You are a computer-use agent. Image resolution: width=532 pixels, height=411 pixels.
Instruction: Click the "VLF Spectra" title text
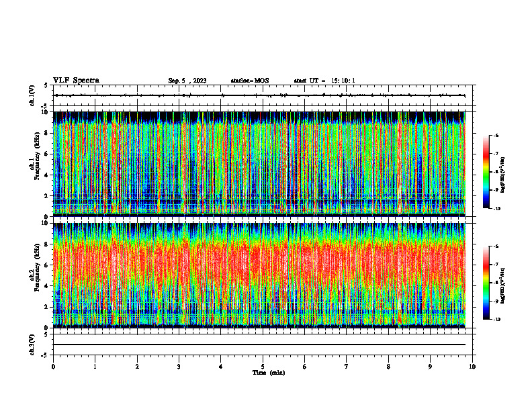76,81
